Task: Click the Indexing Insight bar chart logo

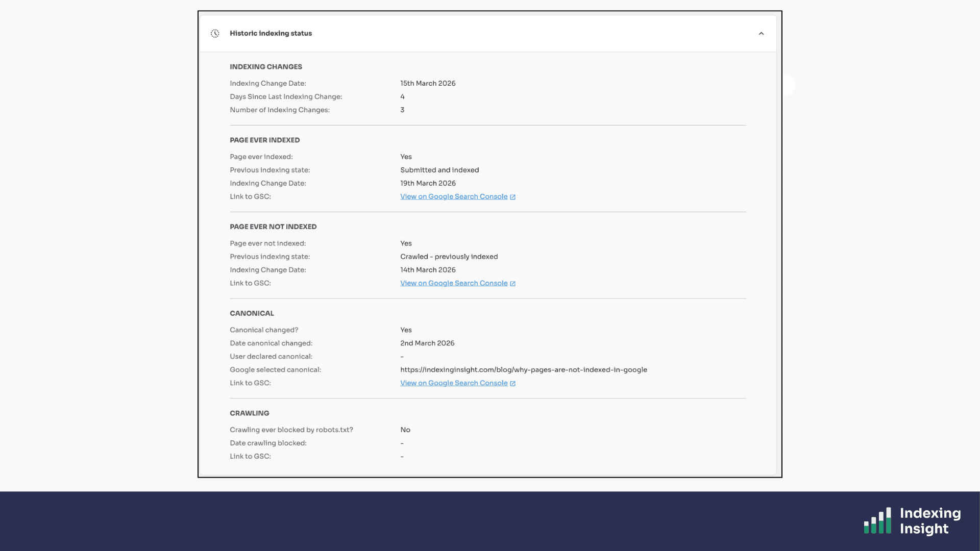Action: point(877,521)
